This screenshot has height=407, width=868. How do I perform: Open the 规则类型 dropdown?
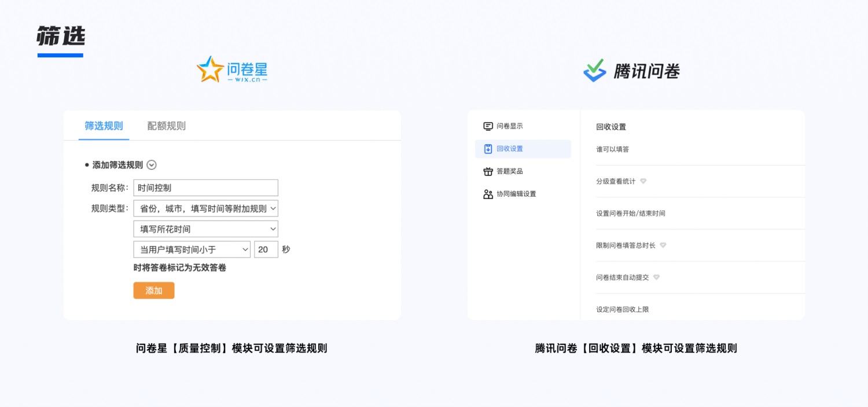pos(205,208)
